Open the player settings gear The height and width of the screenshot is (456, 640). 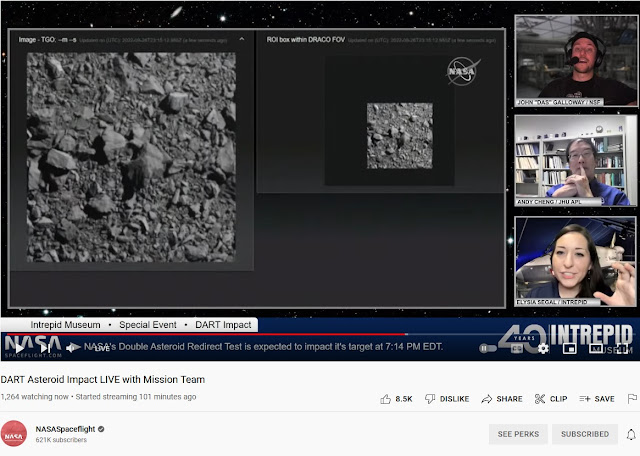(x=543, y=348)
